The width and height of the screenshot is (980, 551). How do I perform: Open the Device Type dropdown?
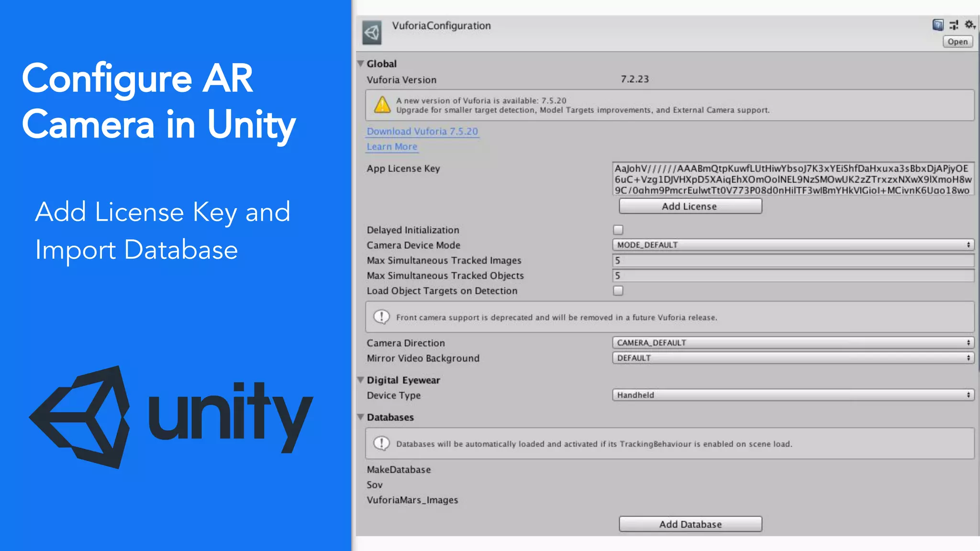coord(793,395)
